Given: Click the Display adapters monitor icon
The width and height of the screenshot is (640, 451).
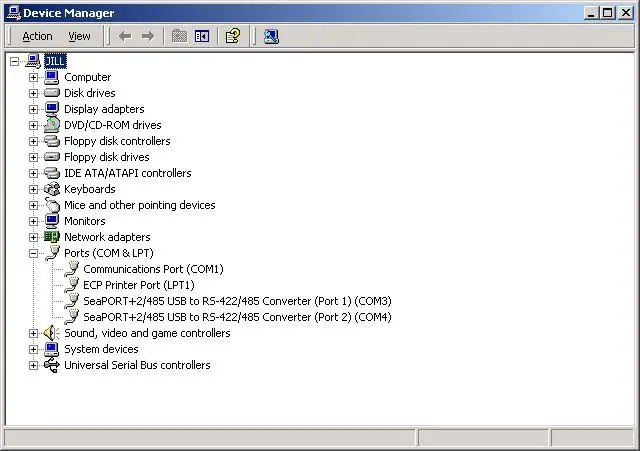Looking at the screenshot, I should pyautogui.click(x=52, y=109).
